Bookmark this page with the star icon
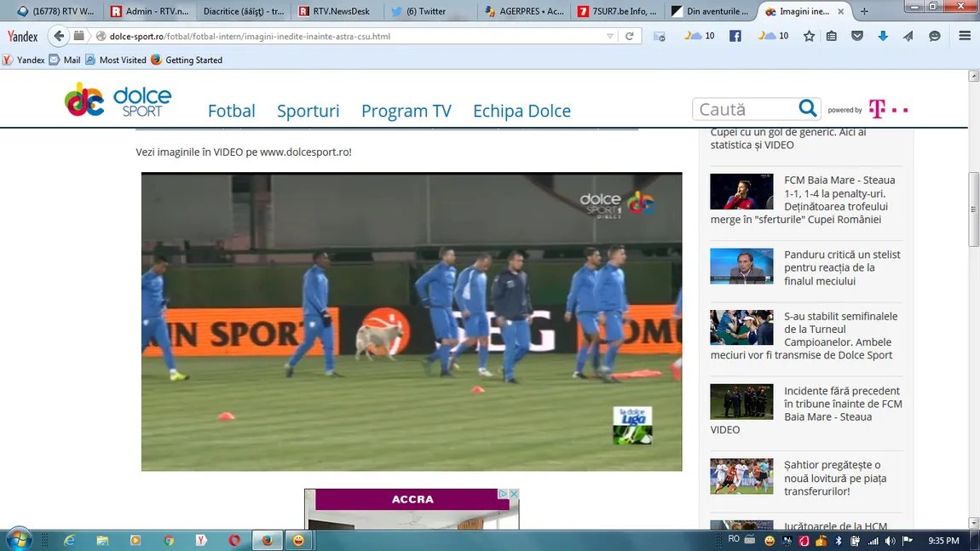980x551 pixels. point(809,37)
